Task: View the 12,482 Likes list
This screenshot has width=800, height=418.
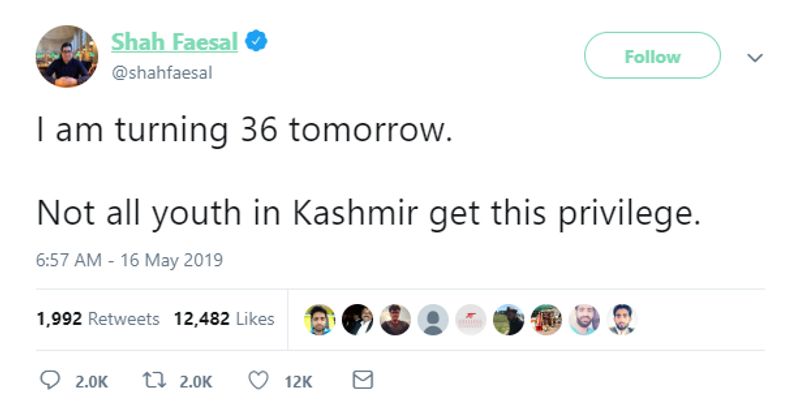Action: [x=224, y=319]
